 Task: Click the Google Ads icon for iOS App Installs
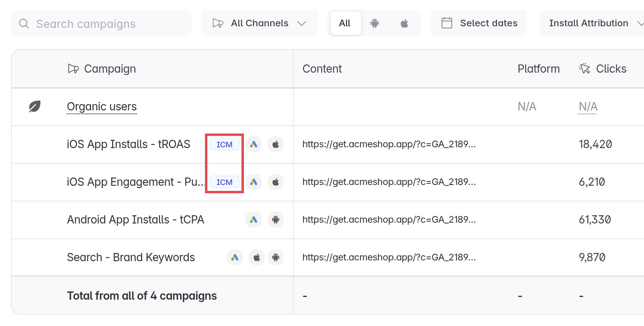point(254,145)
